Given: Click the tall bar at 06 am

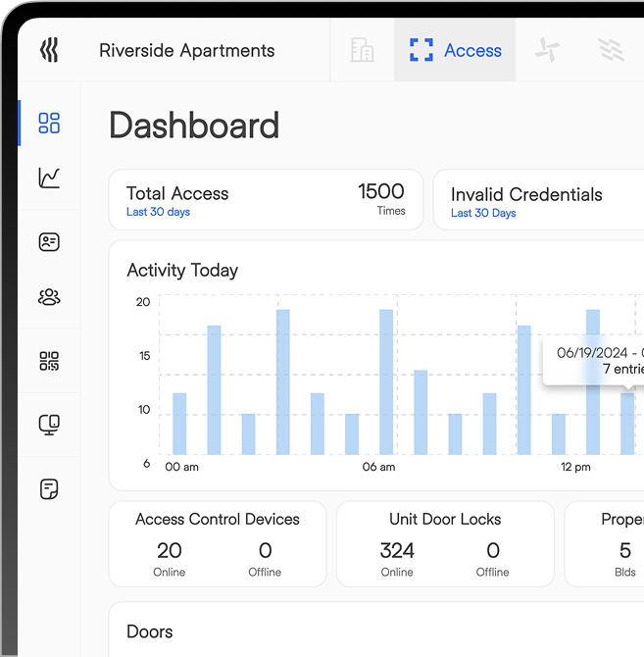Looking at the screenshot, I should click(386, 382).
